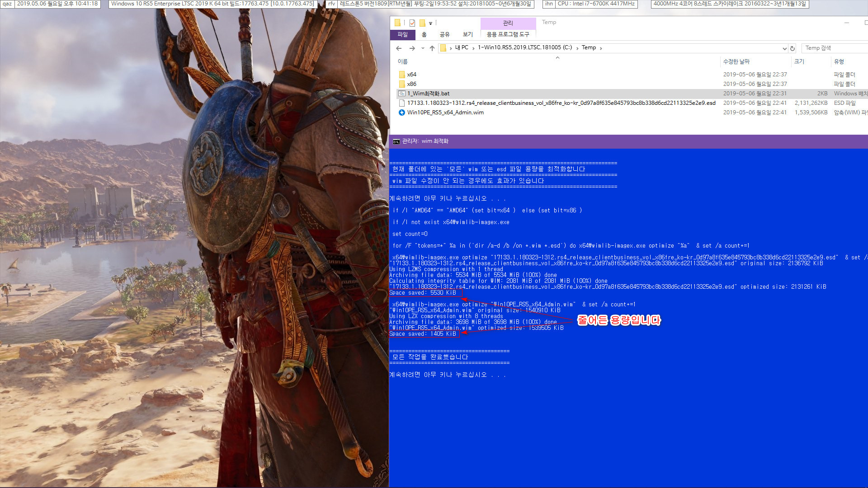The image size is (868, 488).
Task: Expand the chevron after Temp breadcrumb
Action: [x=600, y=48]
